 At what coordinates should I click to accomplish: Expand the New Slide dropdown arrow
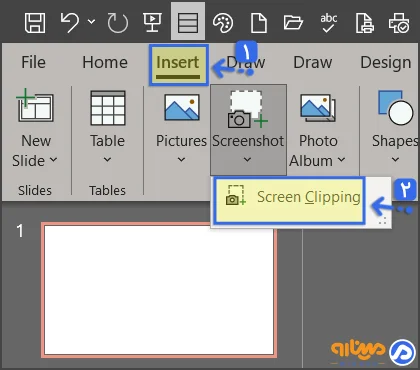(x=54, y=160)
